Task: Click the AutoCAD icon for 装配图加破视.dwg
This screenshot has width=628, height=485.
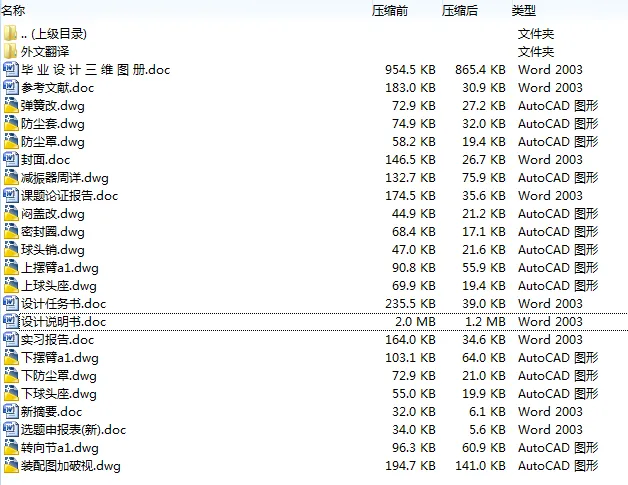Action: 11,466
